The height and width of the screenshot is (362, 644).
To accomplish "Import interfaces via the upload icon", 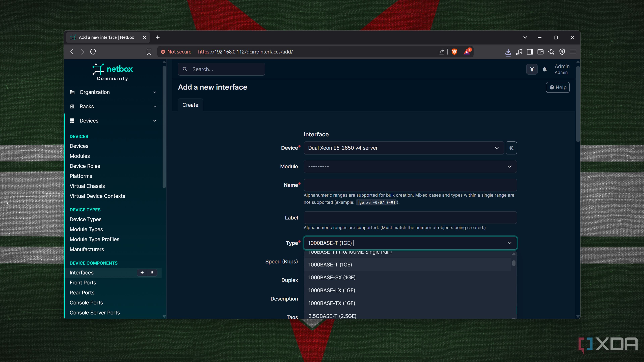I will click(152, 273).
